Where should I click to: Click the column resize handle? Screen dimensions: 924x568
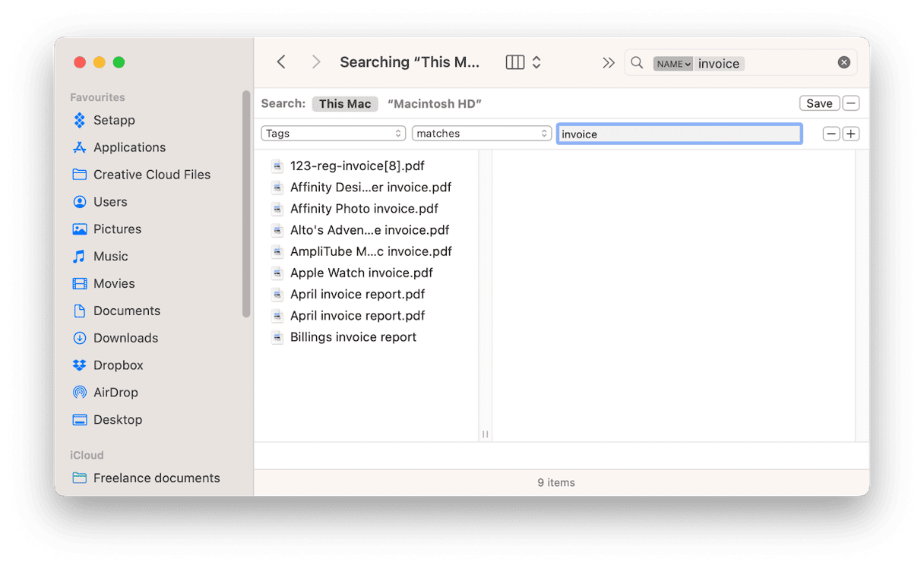[x=485, y=434]
